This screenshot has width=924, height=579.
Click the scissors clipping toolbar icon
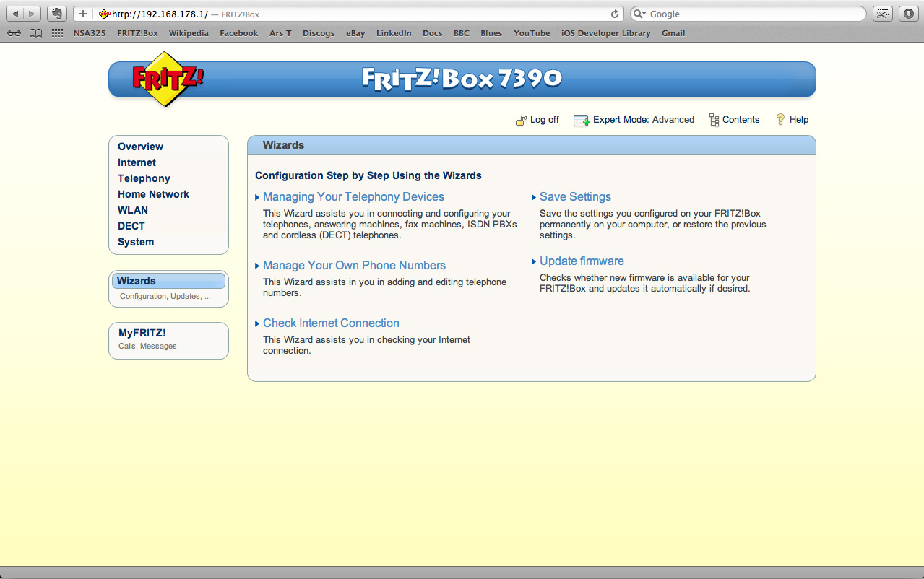tap(882, 14)
